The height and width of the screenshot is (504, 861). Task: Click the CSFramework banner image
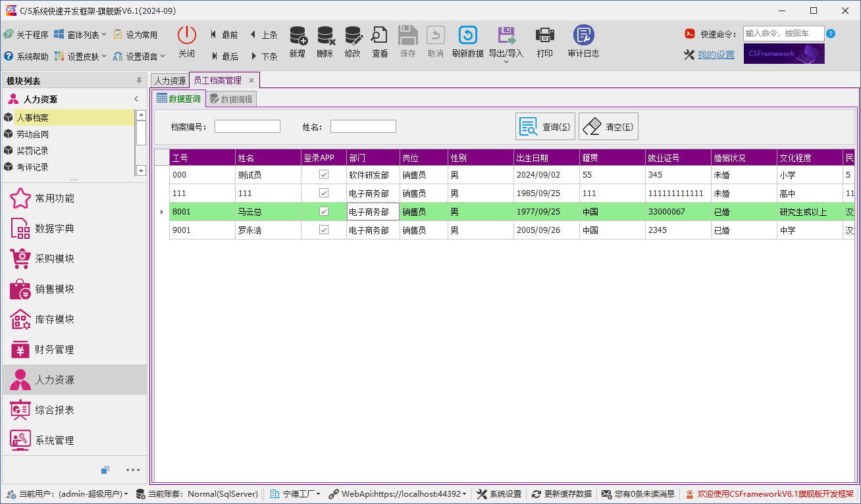point(784,54)
